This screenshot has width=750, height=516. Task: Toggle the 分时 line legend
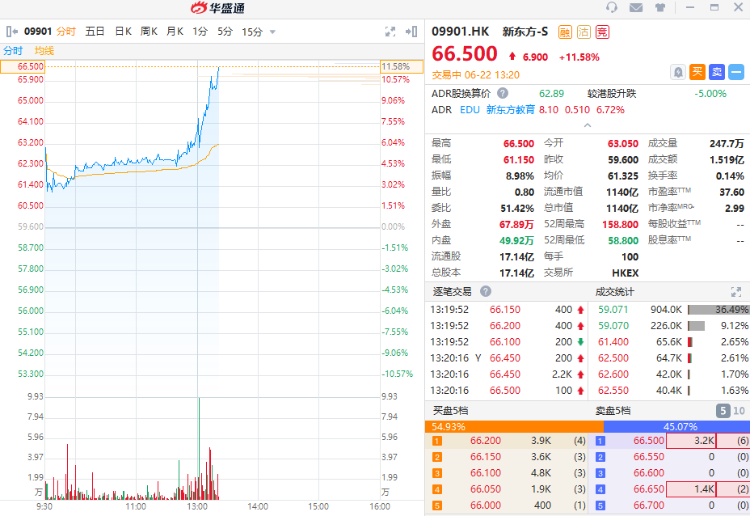[13, 51]
